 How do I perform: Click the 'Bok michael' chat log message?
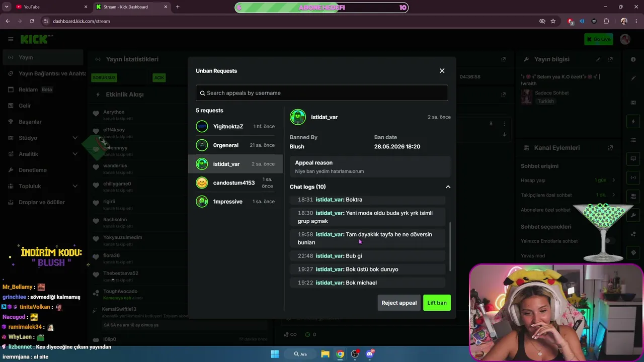368,283
